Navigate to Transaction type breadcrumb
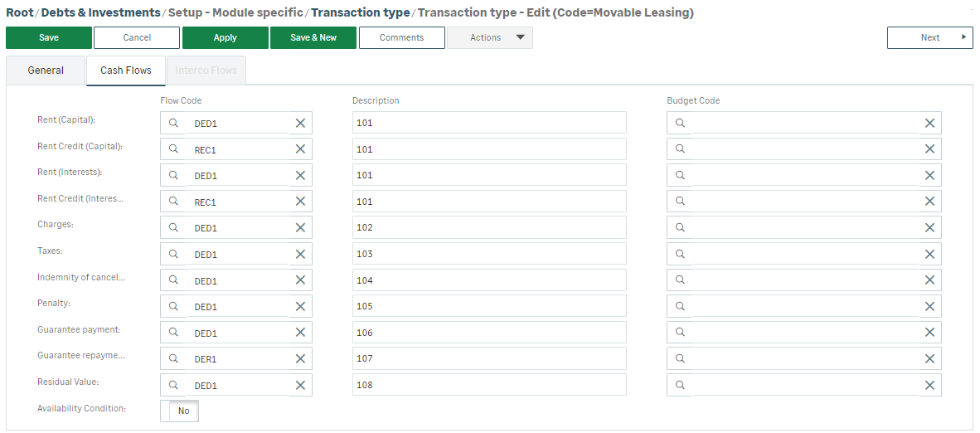 361,12
